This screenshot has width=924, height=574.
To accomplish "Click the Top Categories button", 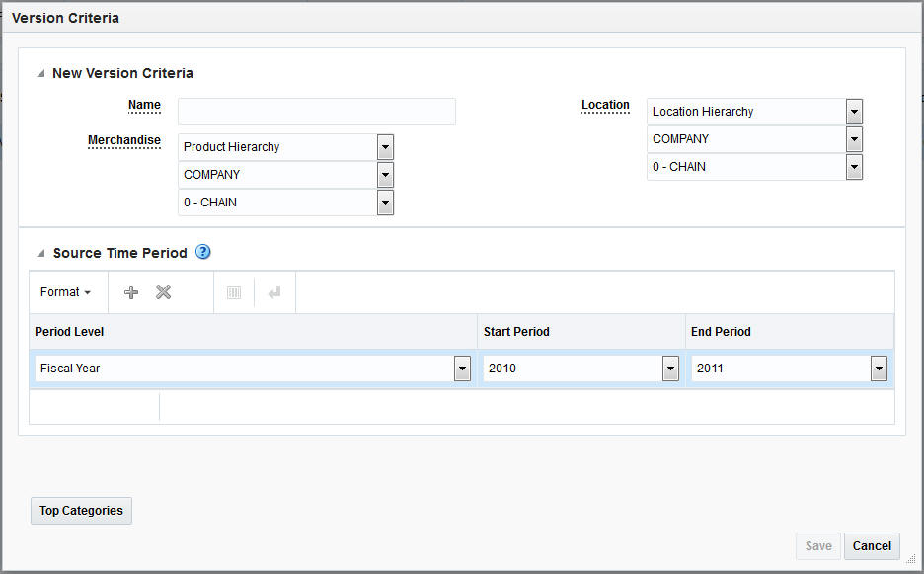I will 81,511.
